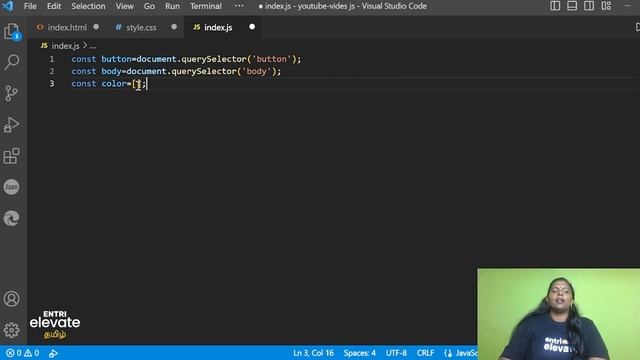Image resolution: width=640 pixels, height=360 pixels.
Task: Click the 'body' string on line 2
Action: 256,71
